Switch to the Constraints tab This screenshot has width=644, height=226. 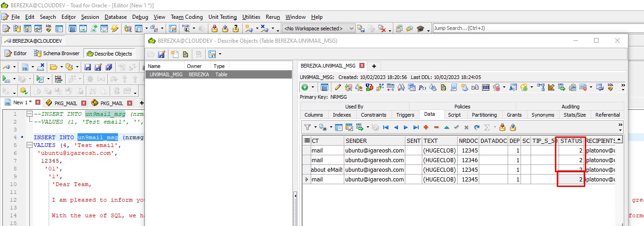[x=373, y=115]
